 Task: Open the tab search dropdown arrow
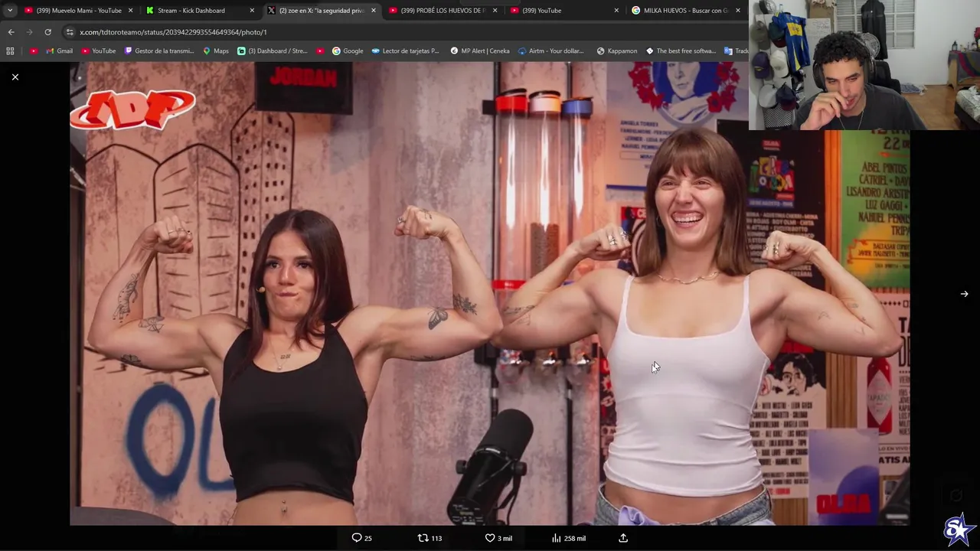[10, 11]
